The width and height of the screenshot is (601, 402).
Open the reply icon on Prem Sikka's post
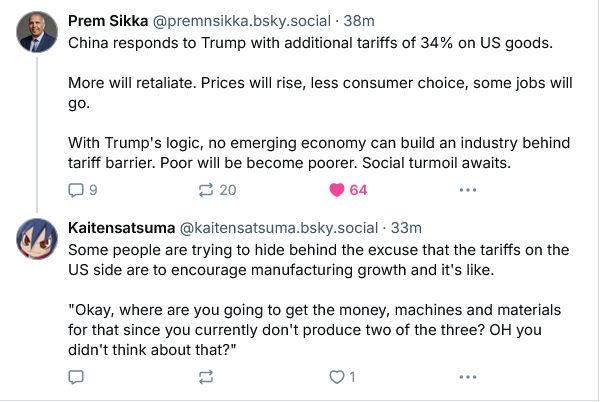[x=76, y=190]
